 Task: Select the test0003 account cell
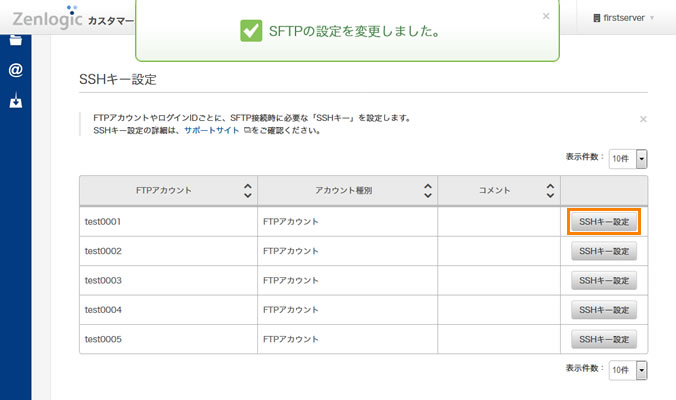(x=168, y=280)
